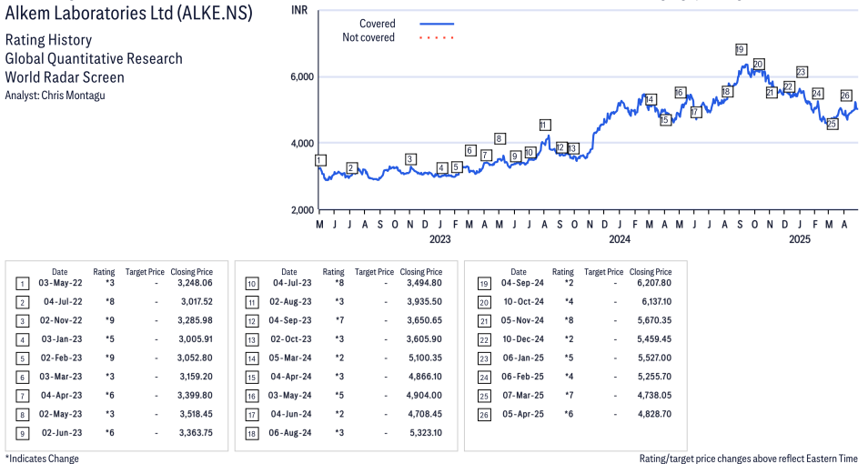Image resolution: width=868 pixels, height=464 pixels.
Task: Click closing price 6,207.80
Action: (x=654, y=283)
